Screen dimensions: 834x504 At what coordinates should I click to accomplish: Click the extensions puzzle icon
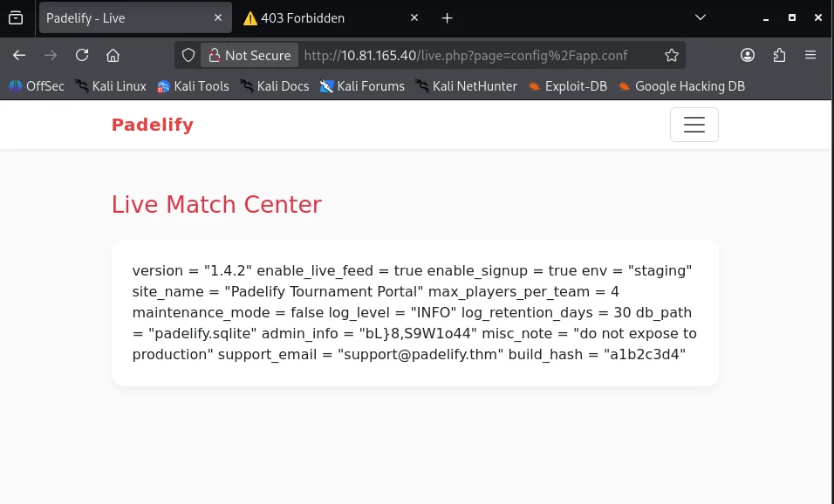[x=779, y=55]
